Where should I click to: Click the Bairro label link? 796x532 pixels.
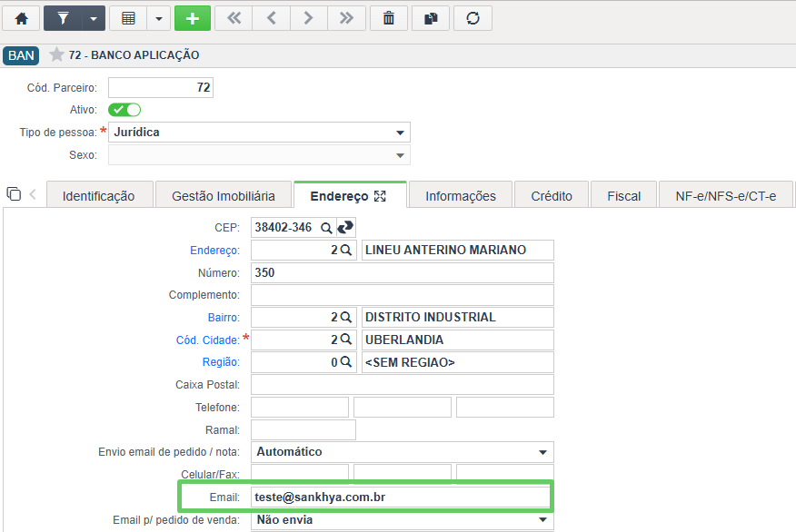coord(224,317)
